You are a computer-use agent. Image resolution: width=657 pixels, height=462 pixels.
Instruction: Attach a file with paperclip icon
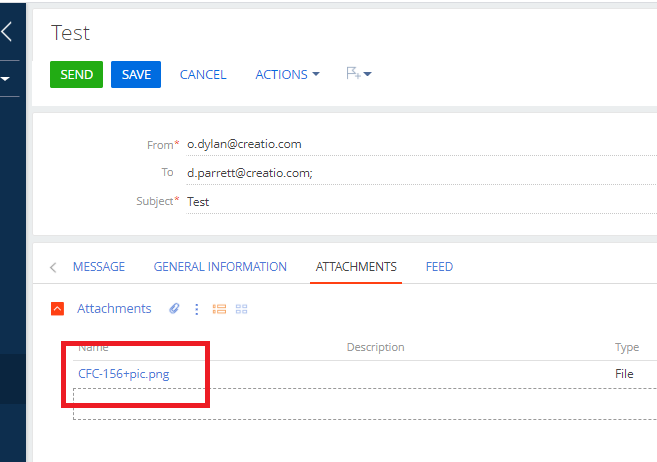[x=174, y=309]
